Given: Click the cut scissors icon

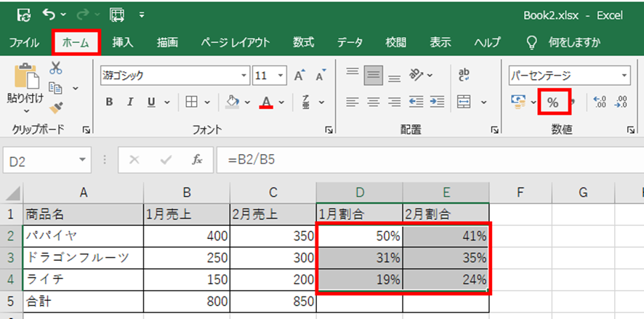Looking at the screenshot, I should 56,69.
